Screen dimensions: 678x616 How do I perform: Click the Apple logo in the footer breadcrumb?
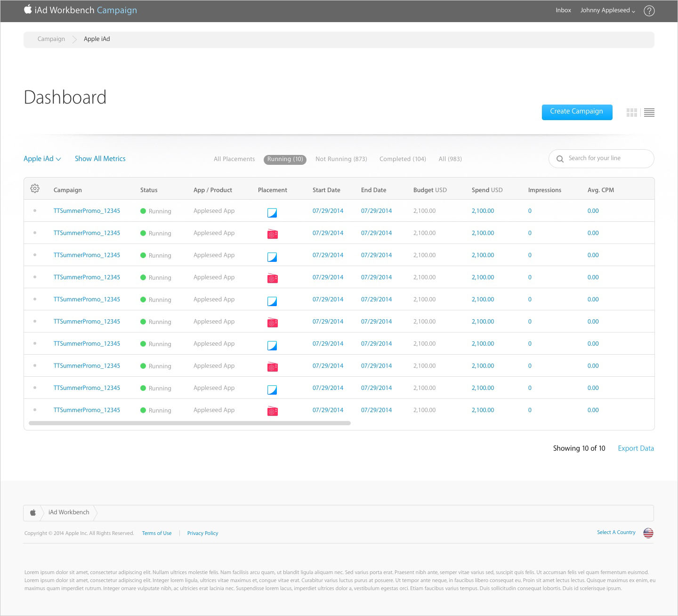tap(33, 512)
